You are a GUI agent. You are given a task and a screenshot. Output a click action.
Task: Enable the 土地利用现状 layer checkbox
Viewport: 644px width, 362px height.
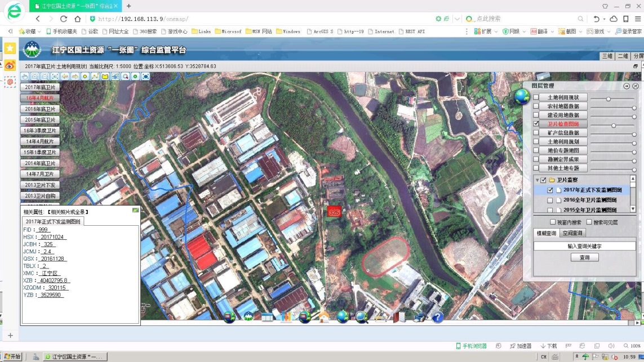click(x=536, y=97)
